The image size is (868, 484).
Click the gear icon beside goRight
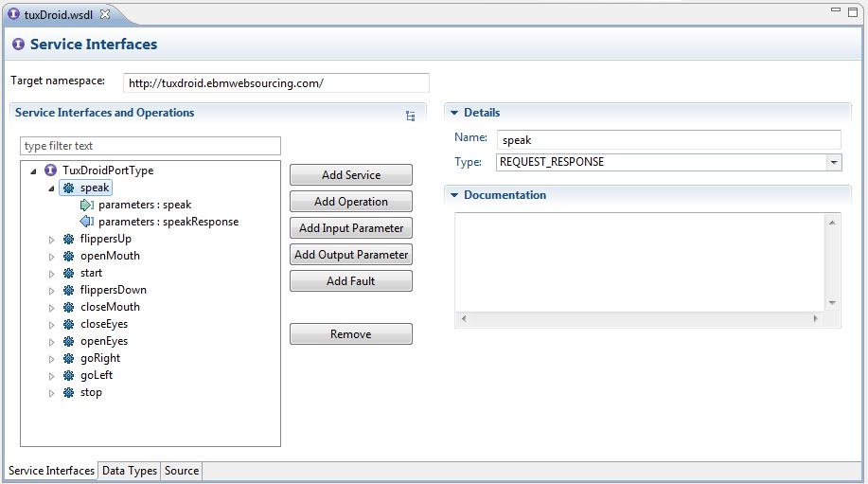point(68,358)
